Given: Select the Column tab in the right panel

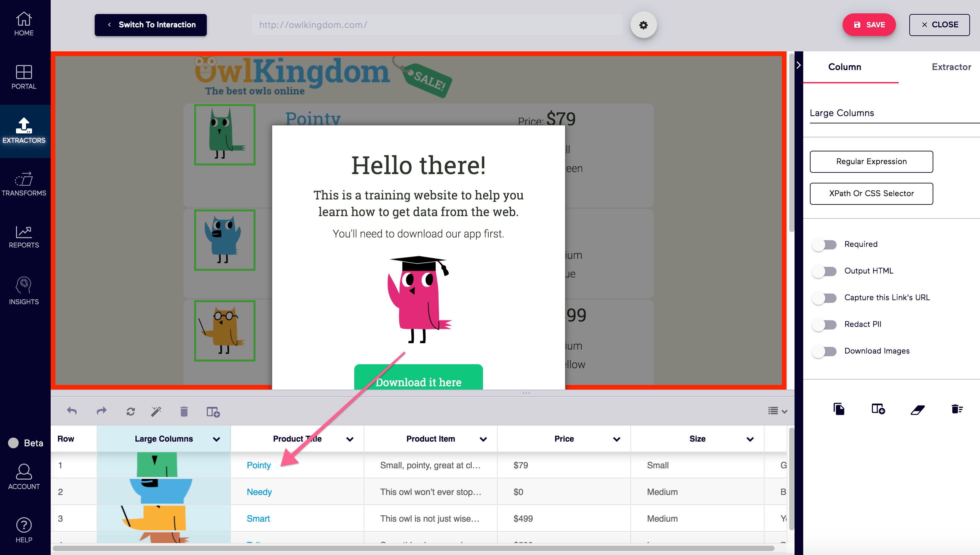Looking at the screenshot, I should [844, 67].
